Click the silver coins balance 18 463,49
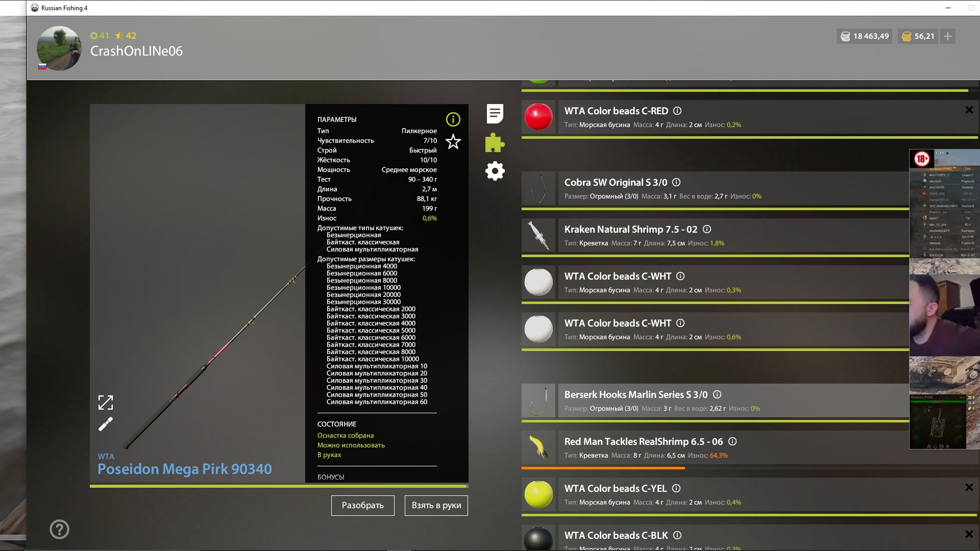The width and height of the screenshot is (980, 551). [x=864, y=36]
